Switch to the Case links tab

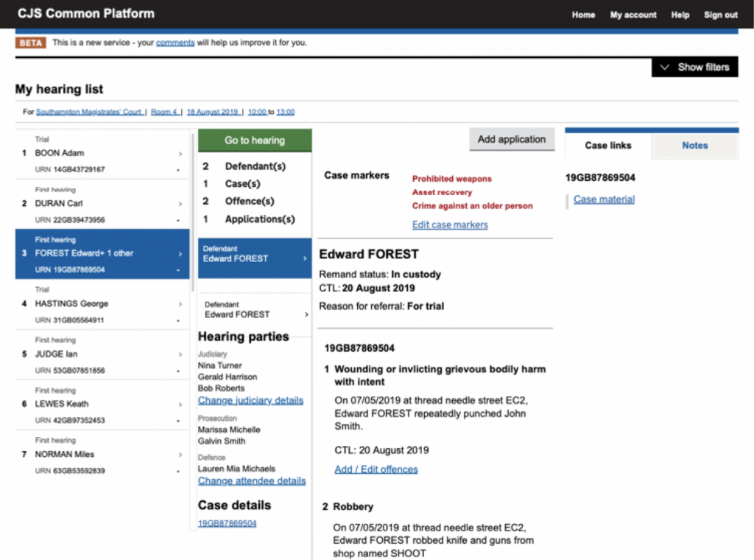(x=607, y=145)
